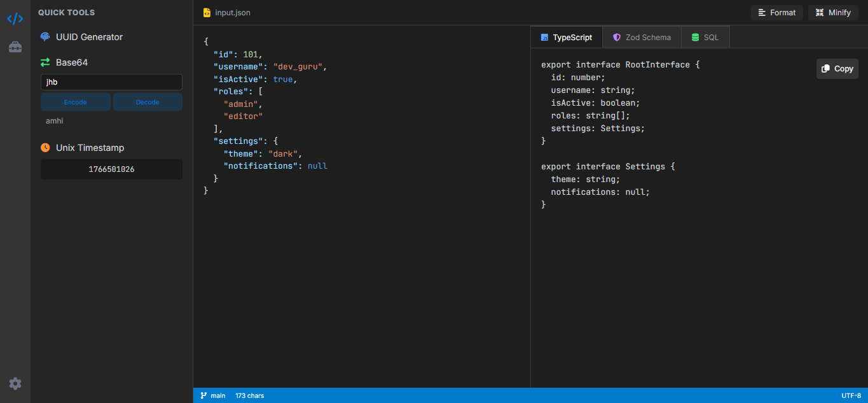Screen dimensions: 868x403
Task: Focus the Base64 text input field
Action: [111, 82]
